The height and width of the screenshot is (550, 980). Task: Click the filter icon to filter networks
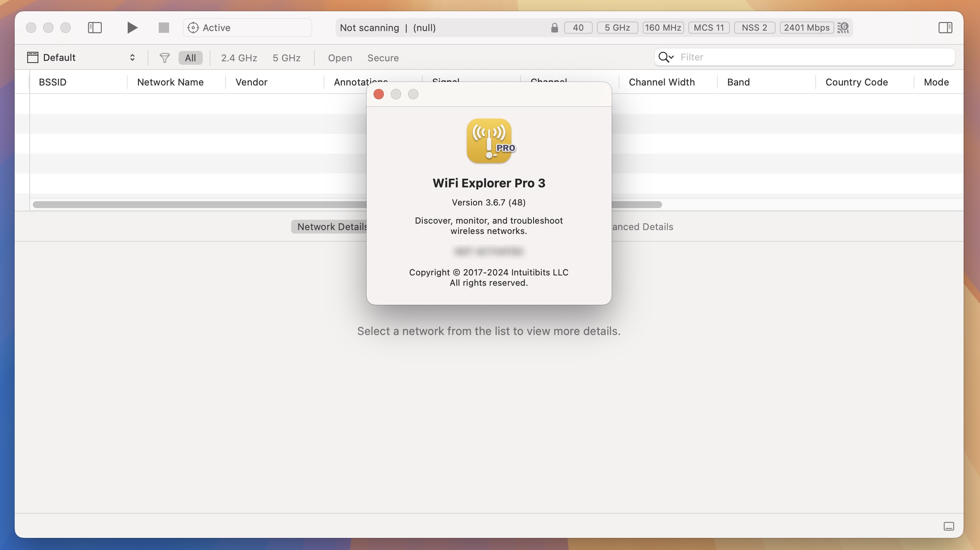(164, 57)
